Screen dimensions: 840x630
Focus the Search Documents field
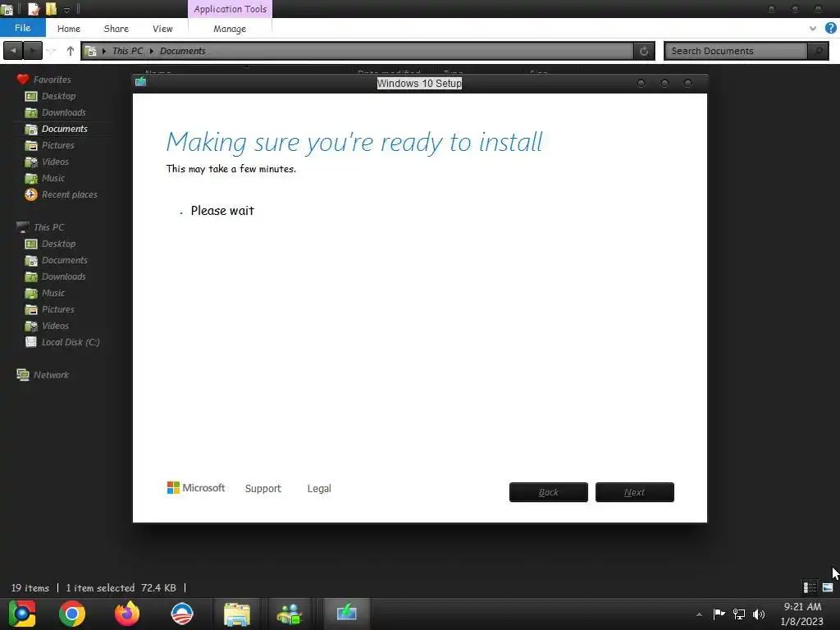tap(737, 51)
